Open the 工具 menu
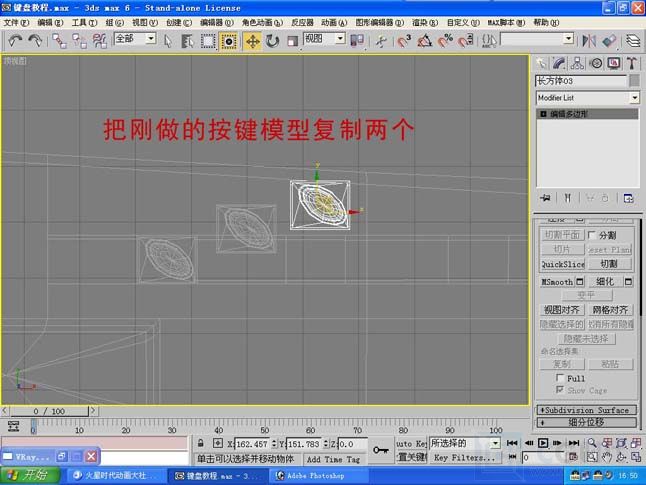Screen dimensions: 646x485 [x=84, y=23]
